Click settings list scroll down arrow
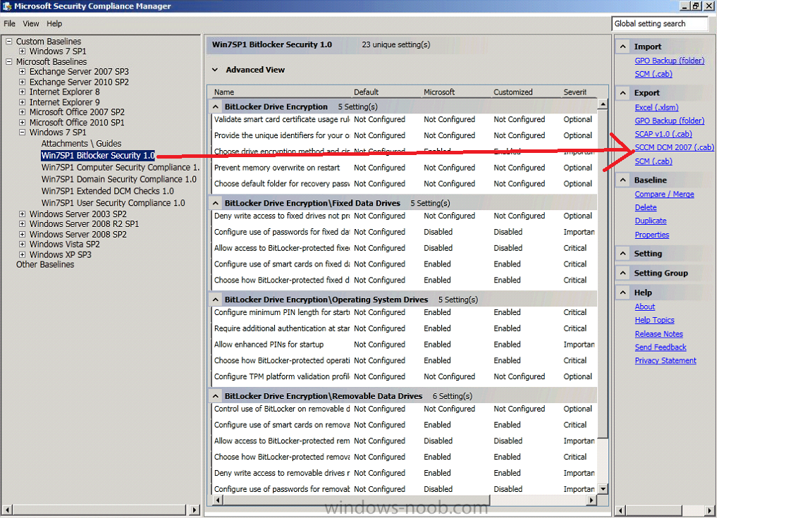812x518 pixels. point(602,489)
